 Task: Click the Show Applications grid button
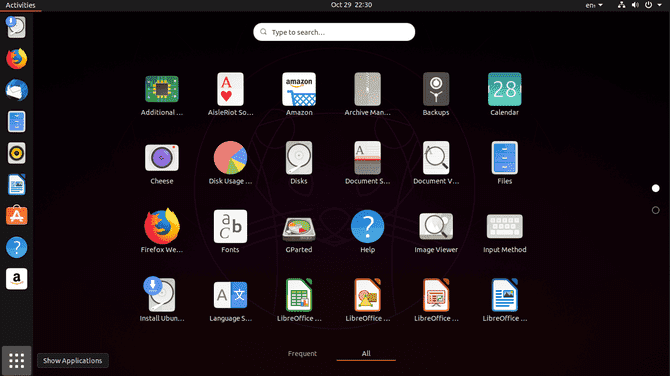click(x=16, y=361)
